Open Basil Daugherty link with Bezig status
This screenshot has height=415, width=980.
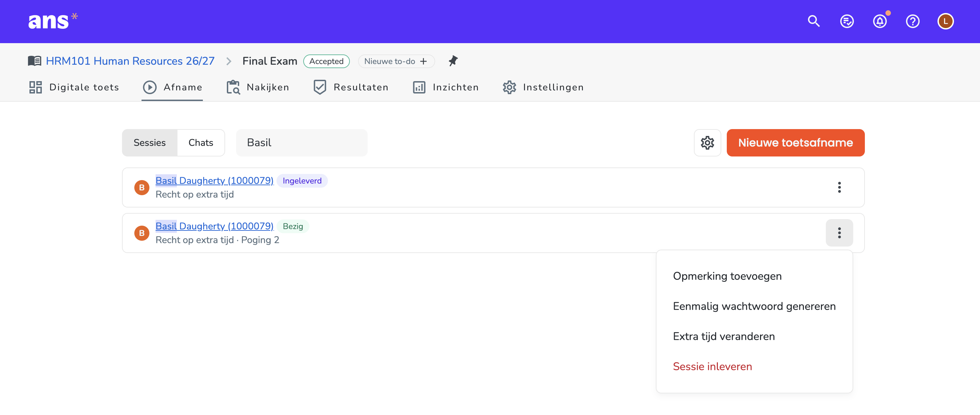214,226
